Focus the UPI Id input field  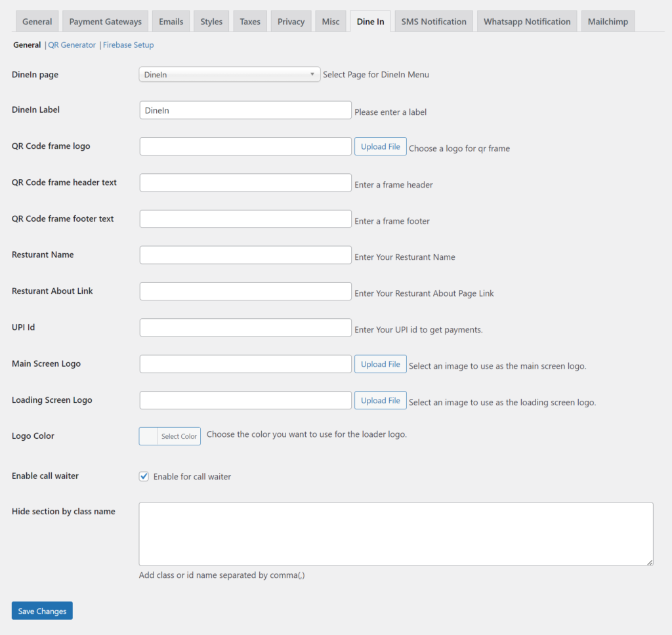[245, 327]
